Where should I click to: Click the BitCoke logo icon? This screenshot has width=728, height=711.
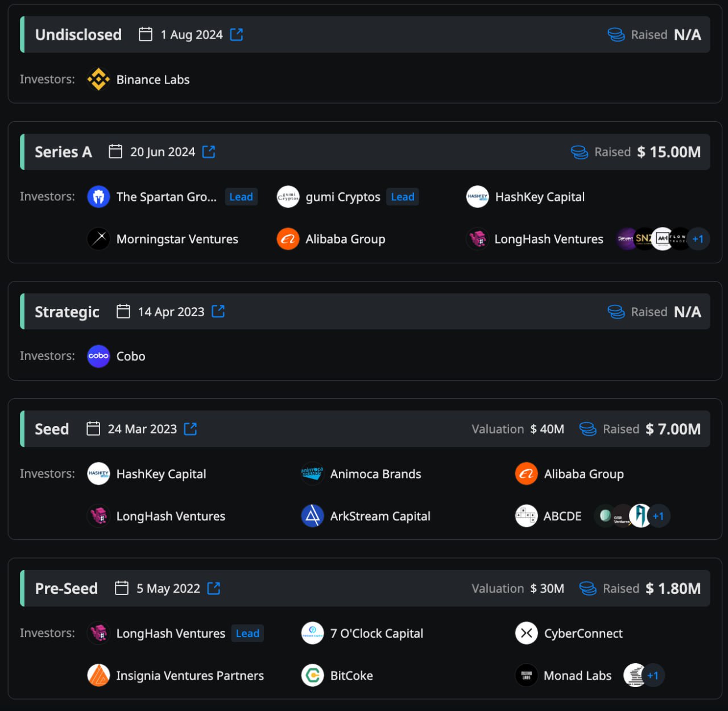coord(312,675)
